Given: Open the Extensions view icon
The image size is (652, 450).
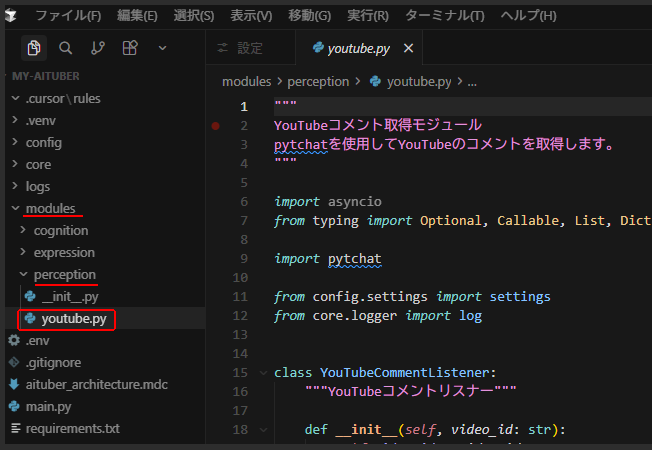Looking at the screenshot, I should point(129,48).
